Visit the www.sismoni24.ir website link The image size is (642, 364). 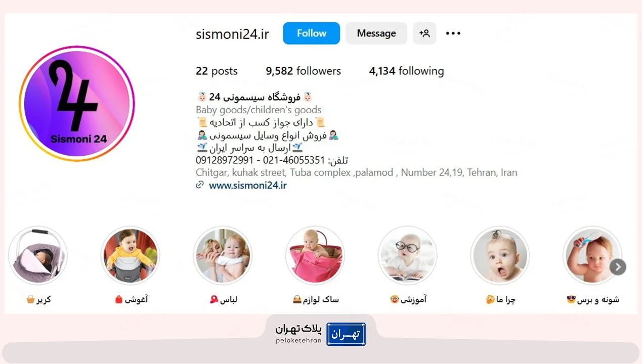pyautogui.click(x=248, y=185)
